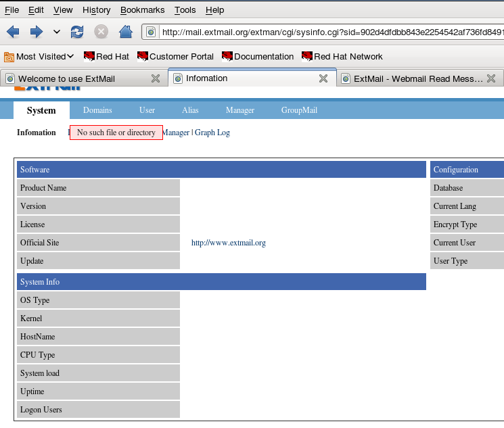Open the Red Hat Network bookmark
Viewport: 504px width, 428px height.
pos(342,57)
